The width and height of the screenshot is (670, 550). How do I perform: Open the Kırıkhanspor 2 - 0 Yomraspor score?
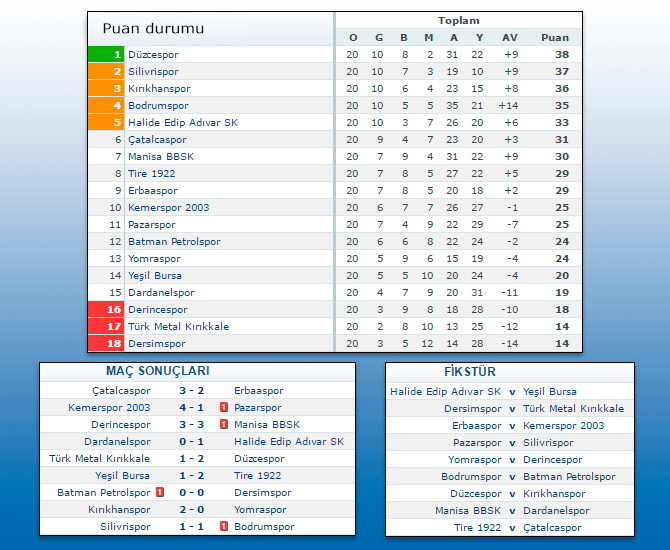pos(192,510)
